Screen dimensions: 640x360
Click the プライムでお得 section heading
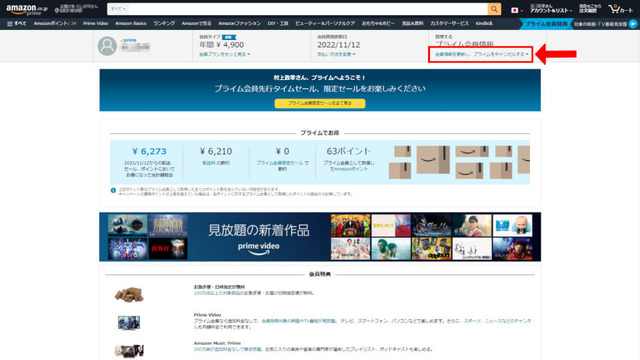[320, 133]
